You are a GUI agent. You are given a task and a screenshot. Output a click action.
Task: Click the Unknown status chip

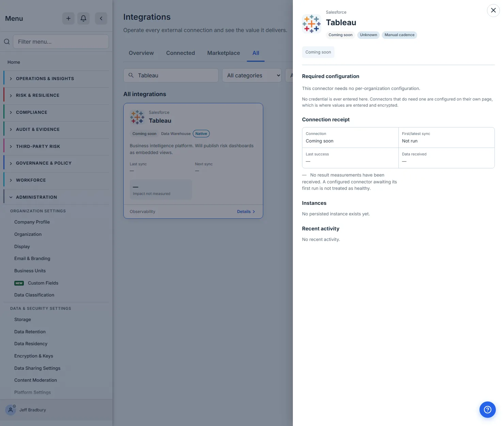368,35
